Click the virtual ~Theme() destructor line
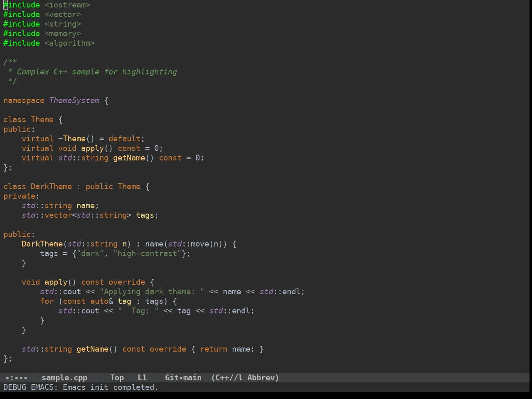The image size is (532, 399). tap(83, 139)
